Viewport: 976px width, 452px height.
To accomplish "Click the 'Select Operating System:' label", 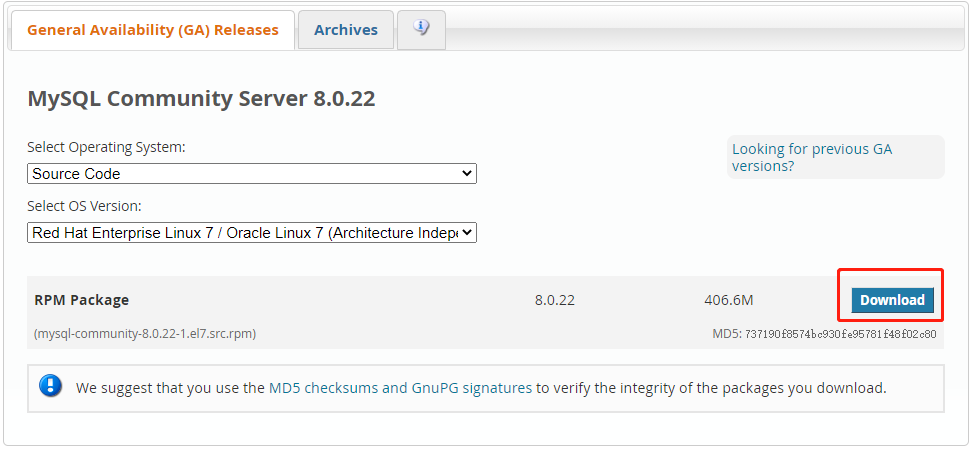I will 106,147.
